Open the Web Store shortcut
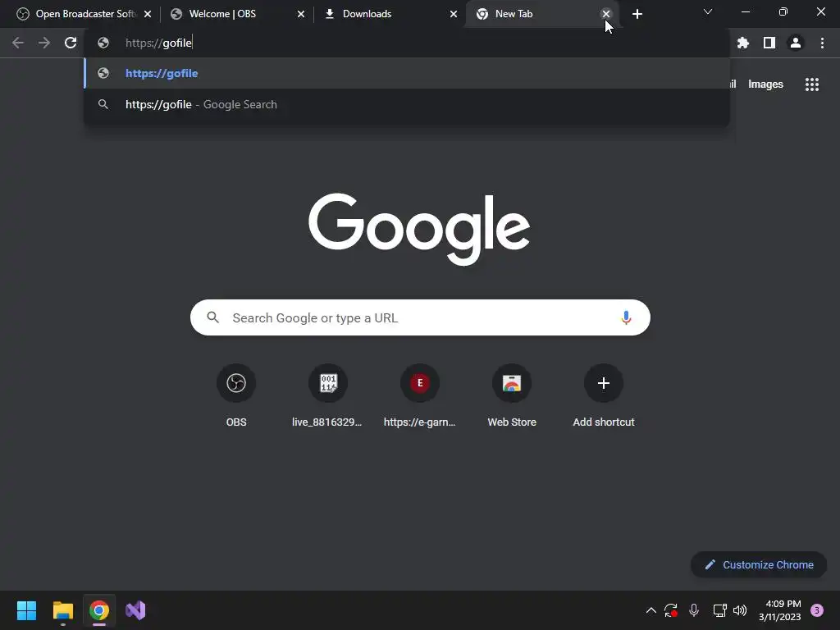This screenshot has height=630, width=840. [512, 396]
